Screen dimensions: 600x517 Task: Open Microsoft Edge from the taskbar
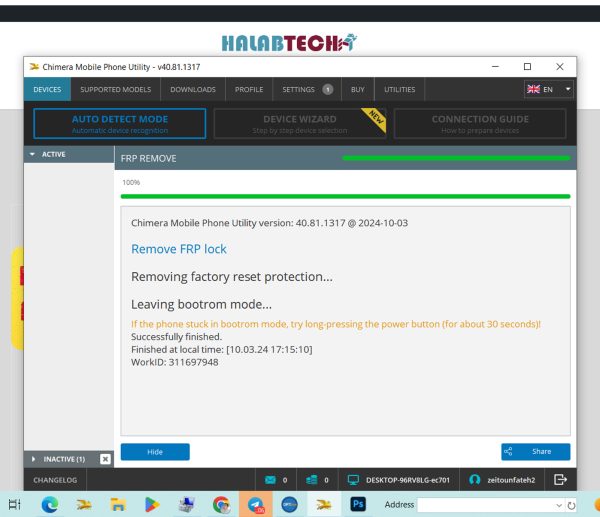pyautogui.click(x=50, y=505)
